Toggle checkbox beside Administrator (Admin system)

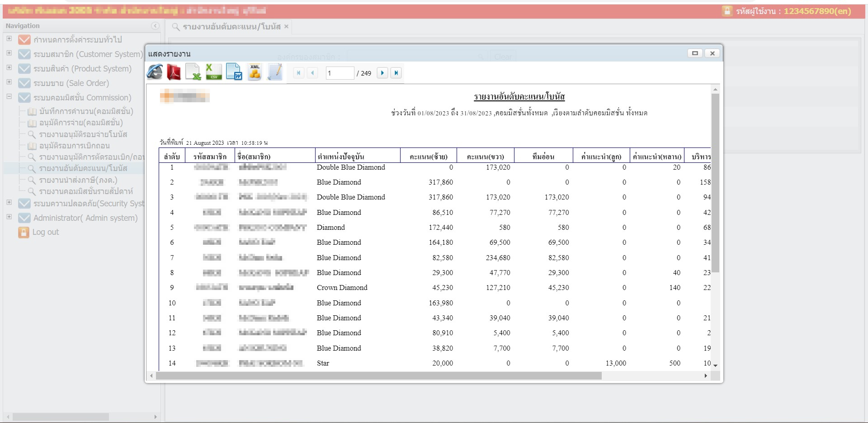point(24,218)
